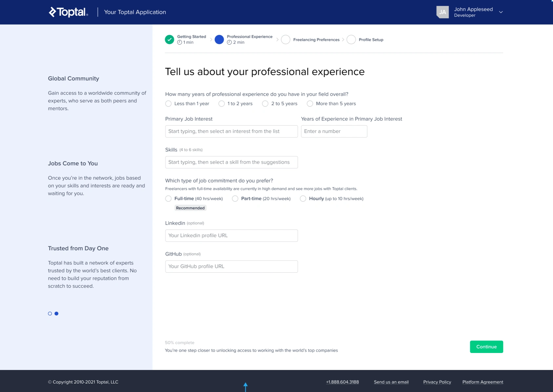Choose Part-time 20 hrs/week commitment
Viewport: 553px width, 392px height.
click(235, 199)
